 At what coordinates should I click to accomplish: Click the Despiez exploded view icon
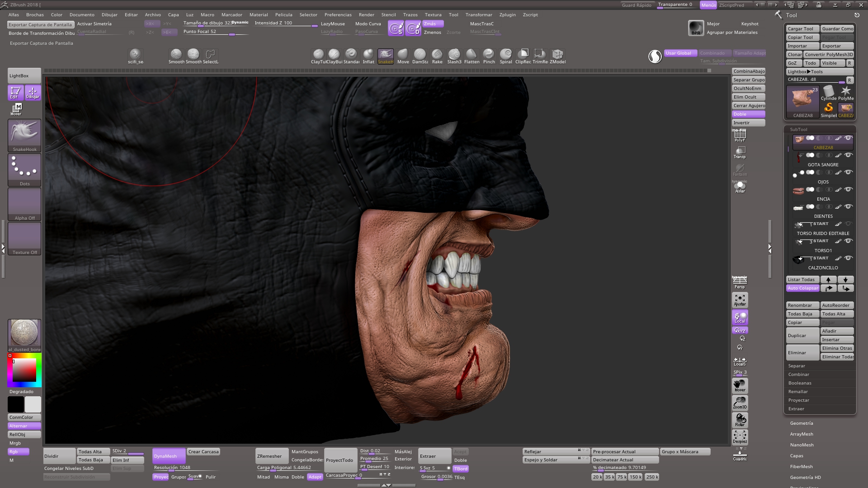tap(740, 436)
